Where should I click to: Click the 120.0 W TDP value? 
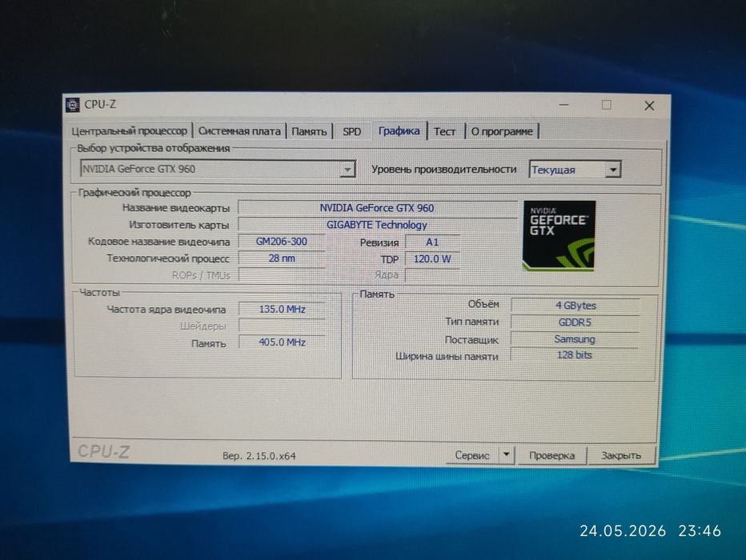point(432,259)
